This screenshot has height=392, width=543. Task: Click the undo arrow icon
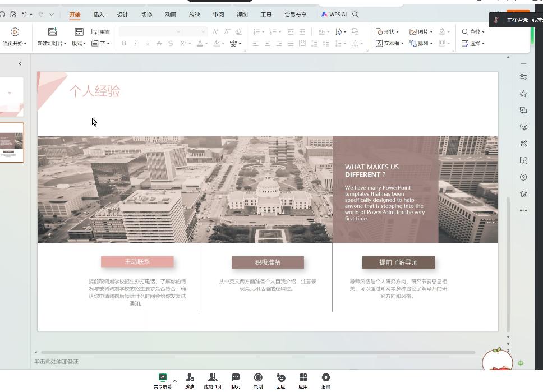[24, 14]
